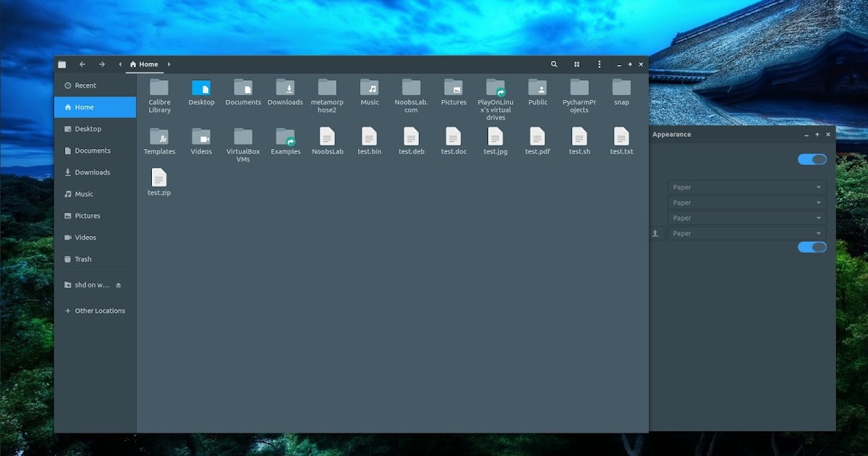Image resolution: width=868 pixels, height=456 pixels.
Task: Go back using the navigation arrow
Action: [82, 64]
